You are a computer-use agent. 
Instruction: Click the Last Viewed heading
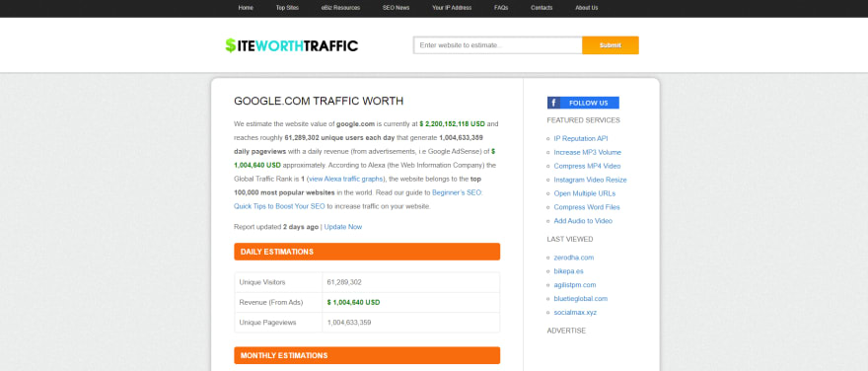coord(570,239)
